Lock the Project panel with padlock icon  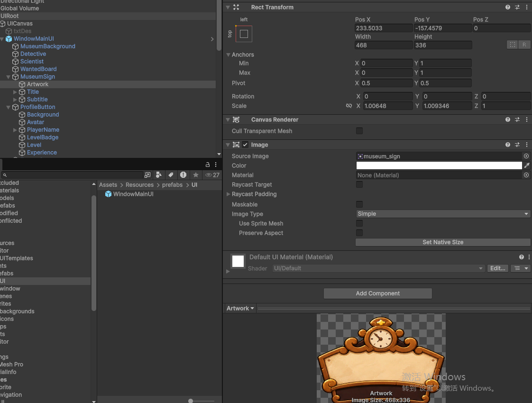tap(207, 165)
